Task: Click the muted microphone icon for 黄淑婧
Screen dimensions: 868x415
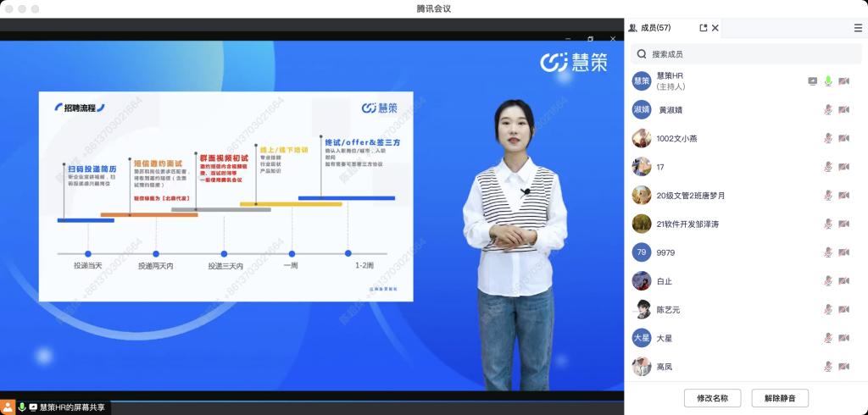Action: click(x=828, y=110)
